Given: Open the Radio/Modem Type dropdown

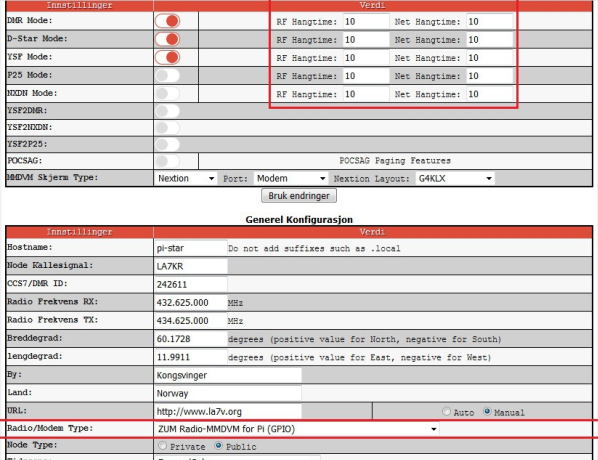Looking at the screenshot, I should click(x=297, y=429).
